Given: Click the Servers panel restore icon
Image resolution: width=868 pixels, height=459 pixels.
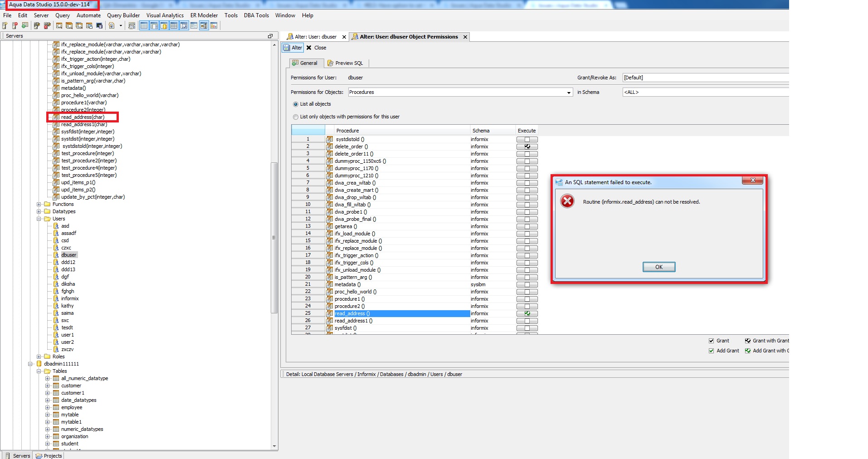Looking at the screenshot, I should (x=270, y=36).
